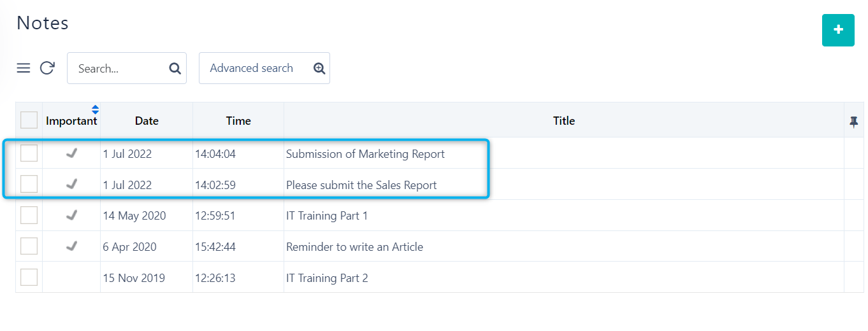The width and height of the screenshot is (868, 331).
Task: Open the hamburger list menu icon
Action: tap(24, 68)
